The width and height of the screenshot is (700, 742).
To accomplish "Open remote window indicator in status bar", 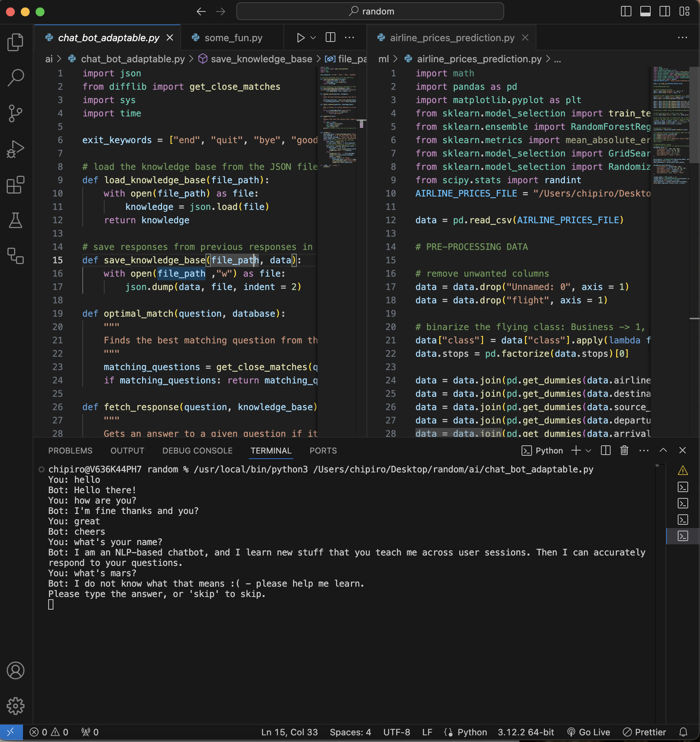I will point(11,732).
